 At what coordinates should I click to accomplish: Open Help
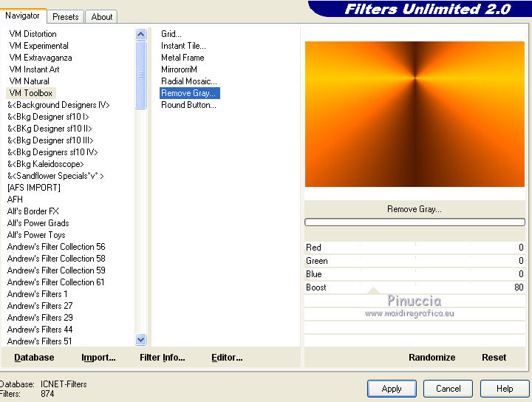(505, 389)
